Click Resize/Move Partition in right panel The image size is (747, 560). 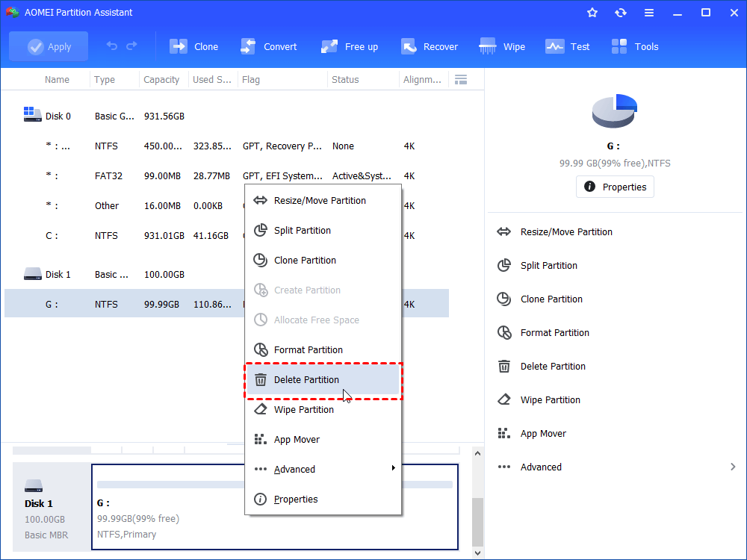coord(566,232)
